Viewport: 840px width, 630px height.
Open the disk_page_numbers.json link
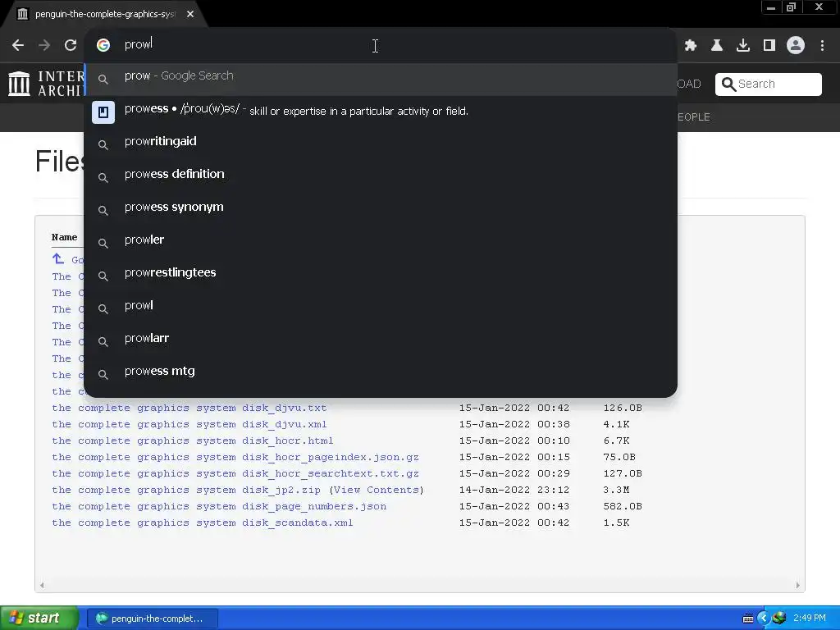pyautogui.click(x=218, y=506)
